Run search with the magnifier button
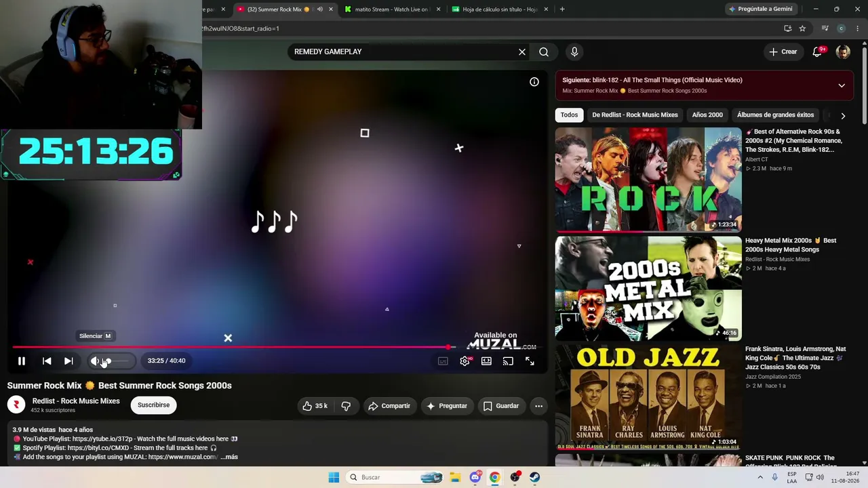The image size is (868, 488). tap(544, 52)
